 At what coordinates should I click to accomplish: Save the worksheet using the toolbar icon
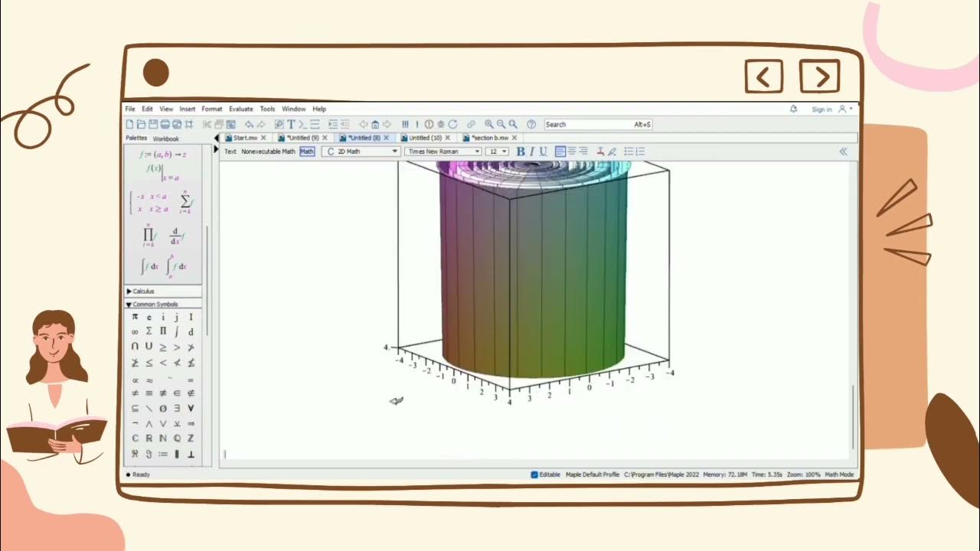tap(153, 124)
